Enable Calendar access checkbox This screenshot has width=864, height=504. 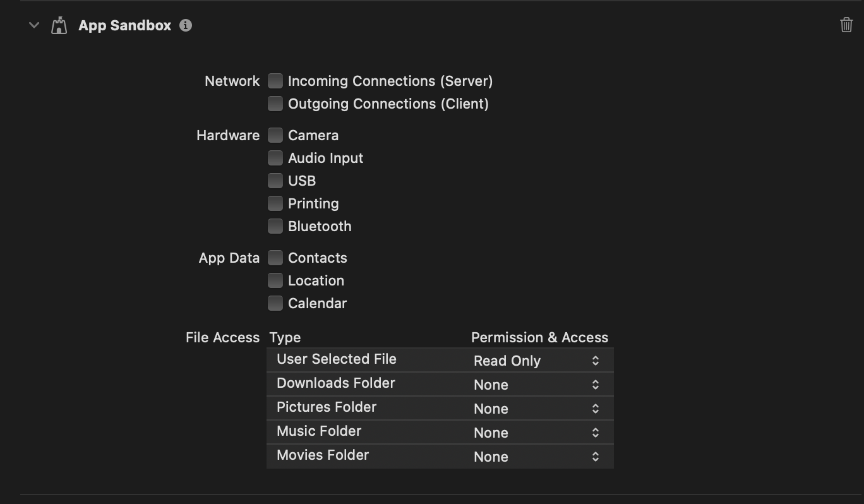click(275, 303)
